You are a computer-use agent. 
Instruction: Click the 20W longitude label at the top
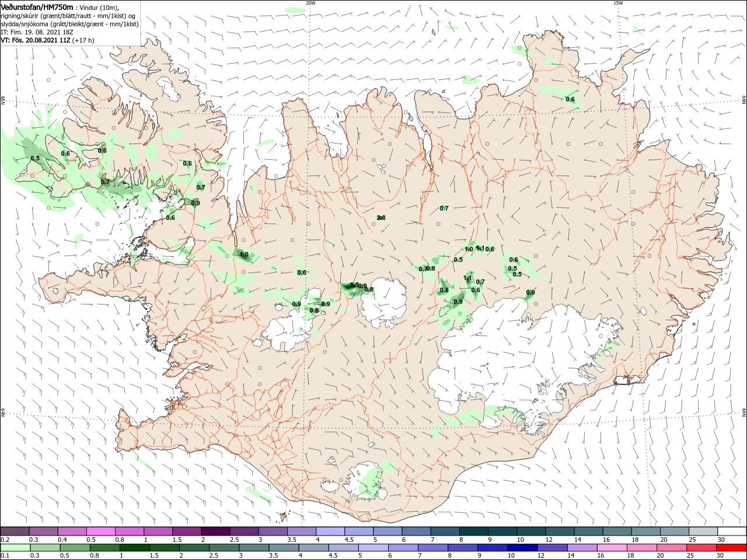pos(310,3)
